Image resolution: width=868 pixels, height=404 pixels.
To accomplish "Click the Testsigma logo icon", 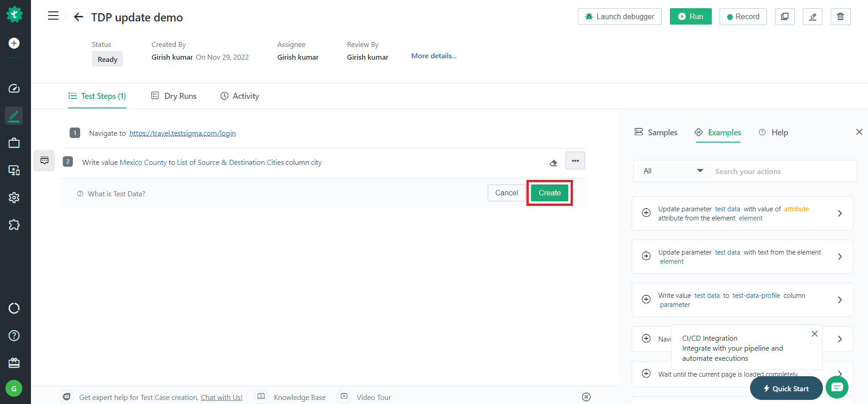I will pos(15,14).
